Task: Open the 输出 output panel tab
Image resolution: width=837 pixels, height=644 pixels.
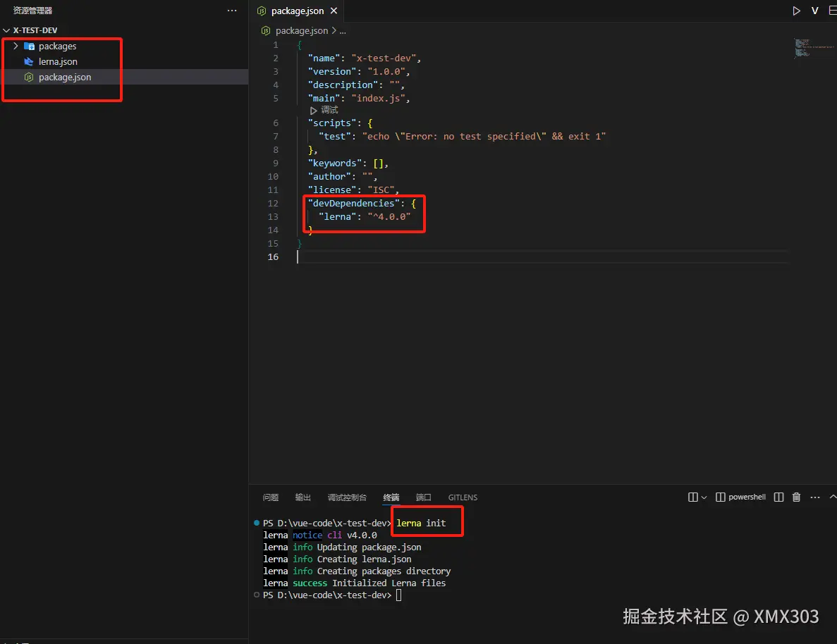Action: (x=303, y=497)
